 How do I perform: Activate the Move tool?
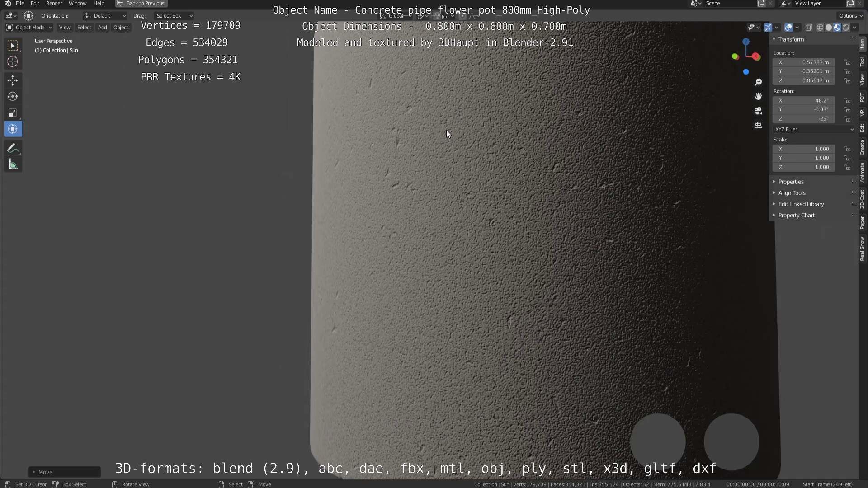(13, 80)
